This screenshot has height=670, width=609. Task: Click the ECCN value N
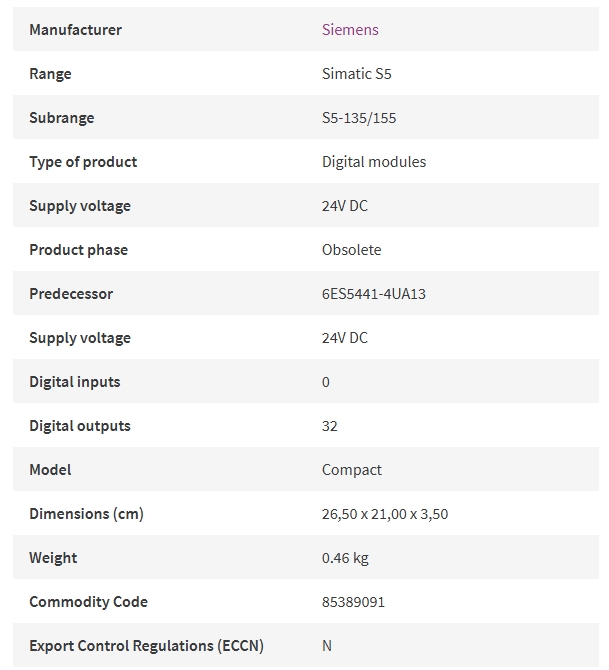point(327,646)
